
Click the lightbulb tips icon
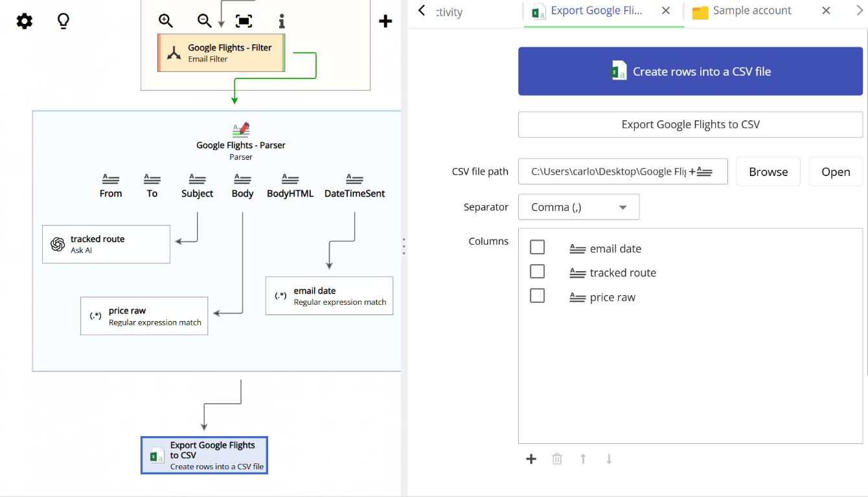coord(62,20)
